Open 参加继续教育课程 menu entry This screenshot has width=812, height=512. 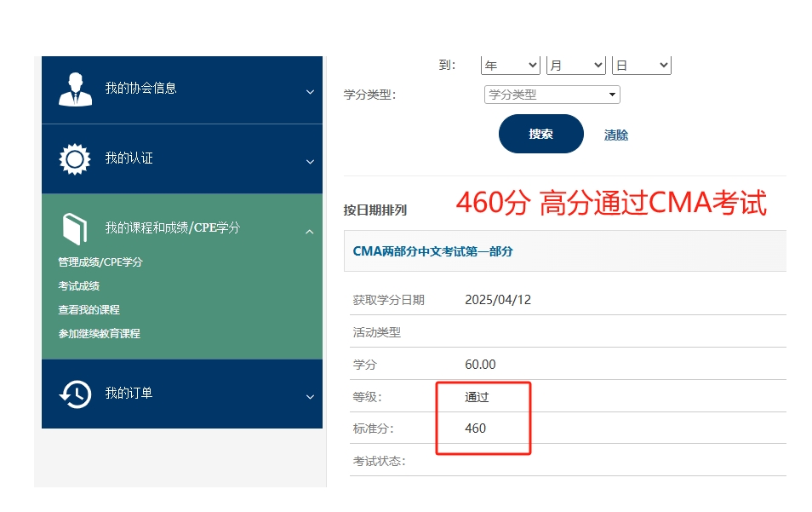pos(100,334)
